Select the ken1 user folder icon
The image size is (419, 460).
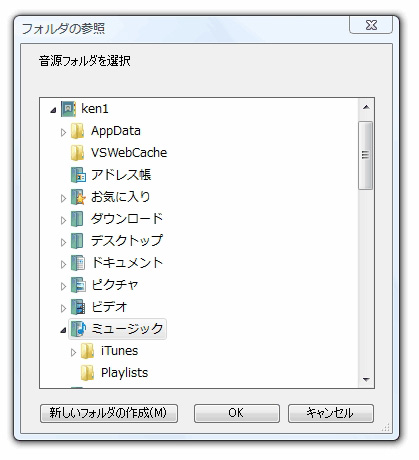click(x=68, y=109)
